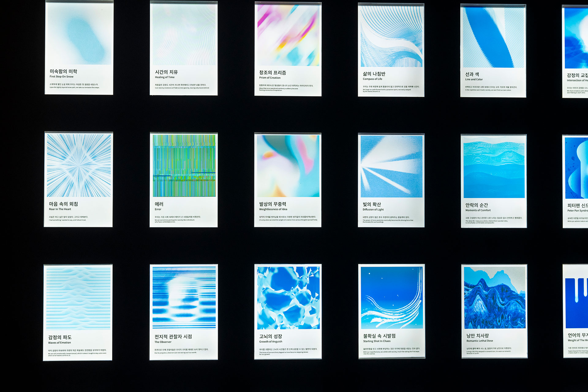Click the 'First Step On Snow' poster artwork
Screen dimensions: 588x392
point(79,34)
